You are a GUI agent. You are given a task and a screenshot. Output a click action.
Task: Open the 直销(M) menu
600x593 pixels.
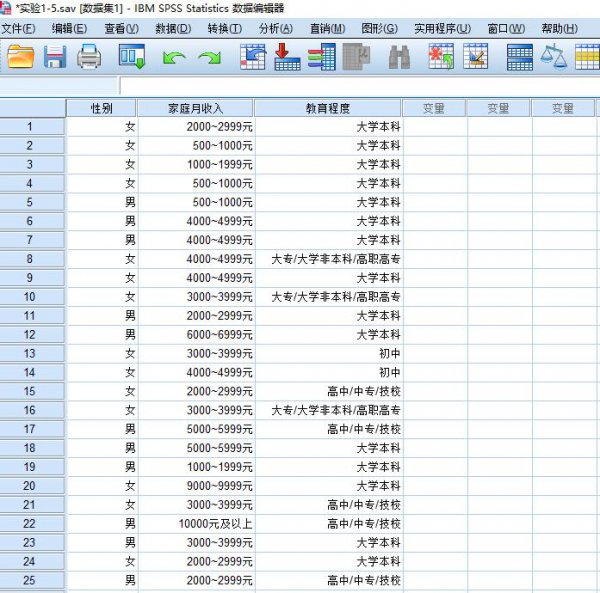(328, 29)
